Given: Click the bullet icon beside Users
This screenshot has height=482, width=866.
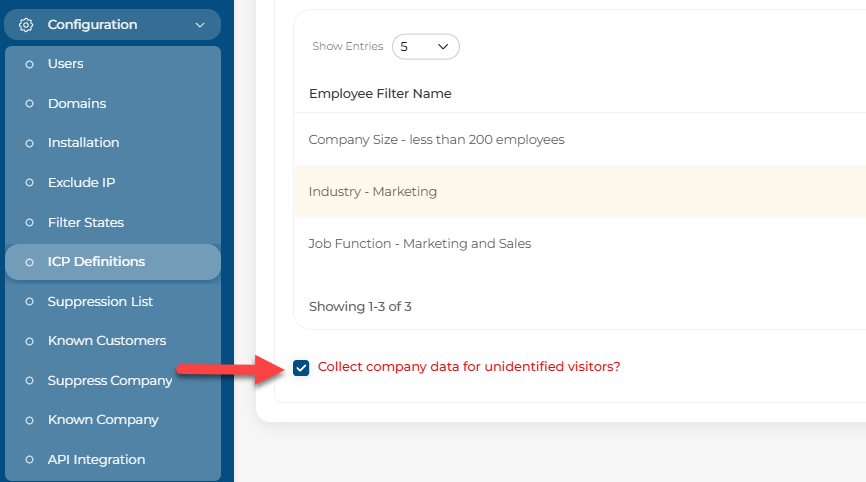Looking at the screenshot, I should coord(29,64).
